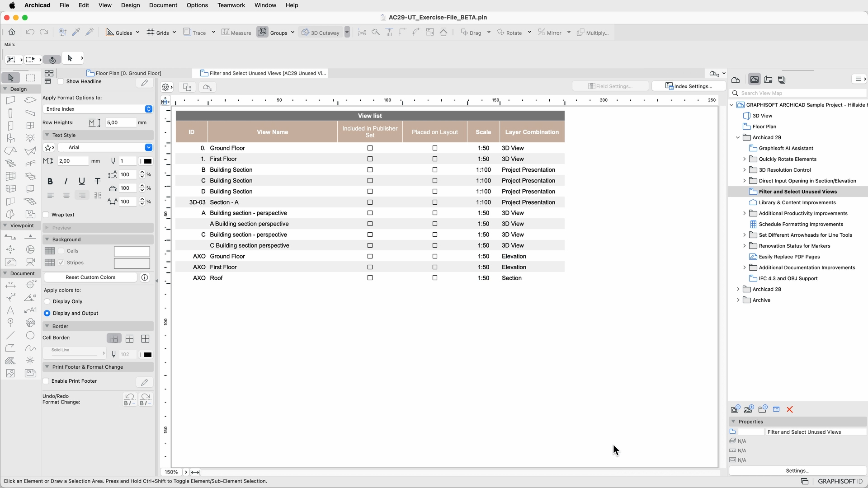
Task: Expand the Archicad 28 folder
Action: (738, 289)
